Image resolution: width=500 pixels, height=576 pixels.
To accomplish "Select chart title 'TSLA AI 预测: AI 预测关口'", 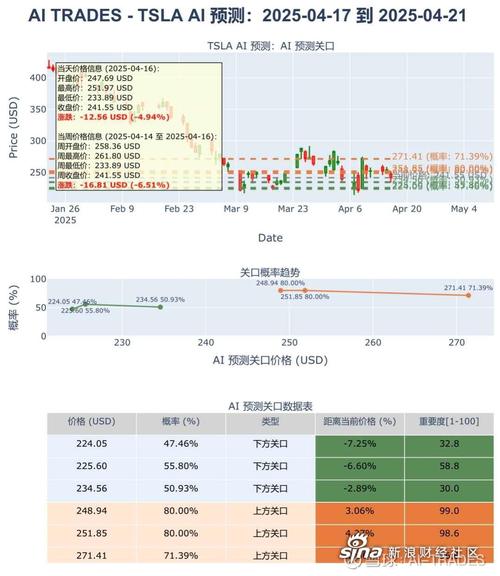I will coord(271,46).
